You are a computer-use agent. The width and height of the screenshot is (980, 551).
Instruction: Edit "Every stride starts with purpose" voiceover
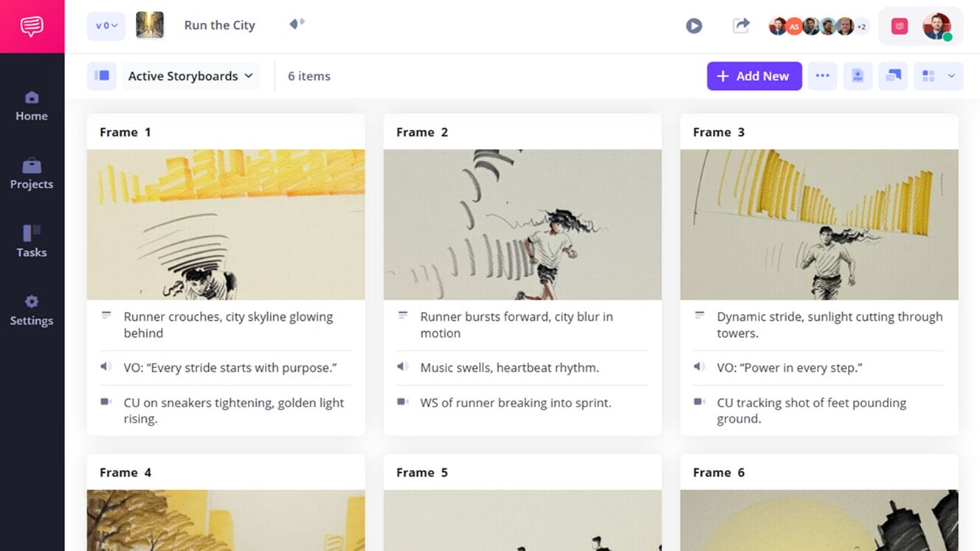pyautogui.click(x=230, y=367)
